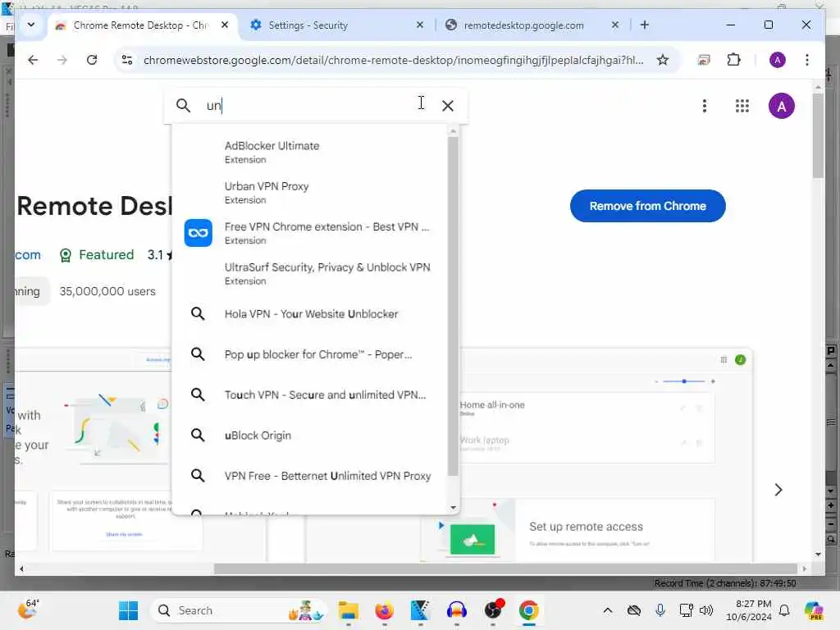The image size is (840, 630).
Task: Open the Extensions puzzle-piece menu
Action: (x=733, y=60)
